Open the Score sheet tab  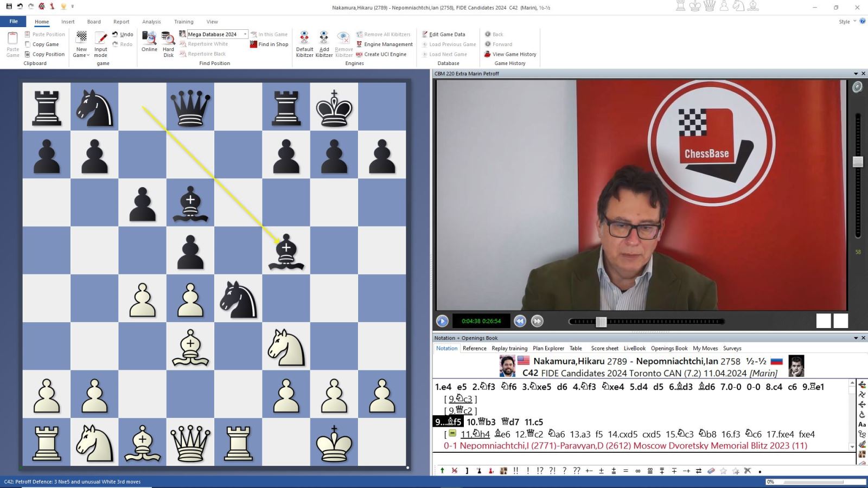coord(604,348)
